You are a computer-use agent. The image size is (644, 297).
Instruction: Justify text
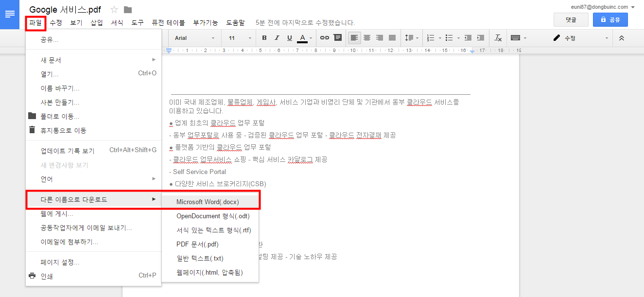392,38
